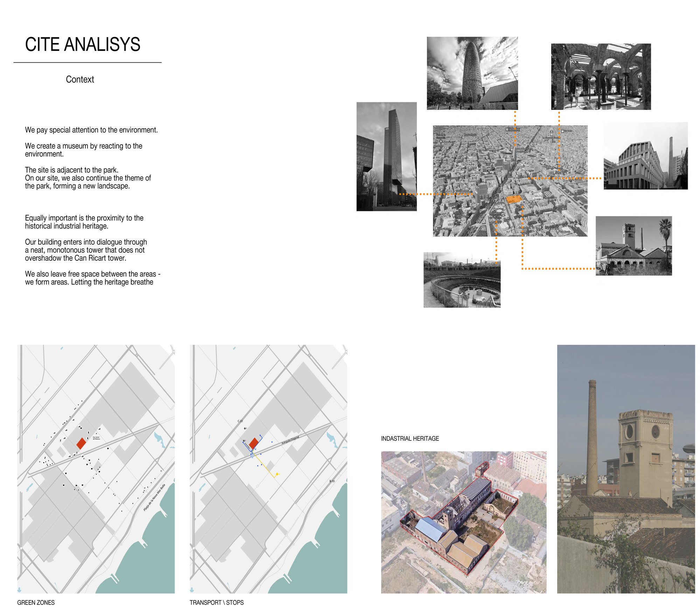Click the "B-10" road label on the Transport map
The width and height of the screenshot is (700, 607).
click(x=332, y=481)
